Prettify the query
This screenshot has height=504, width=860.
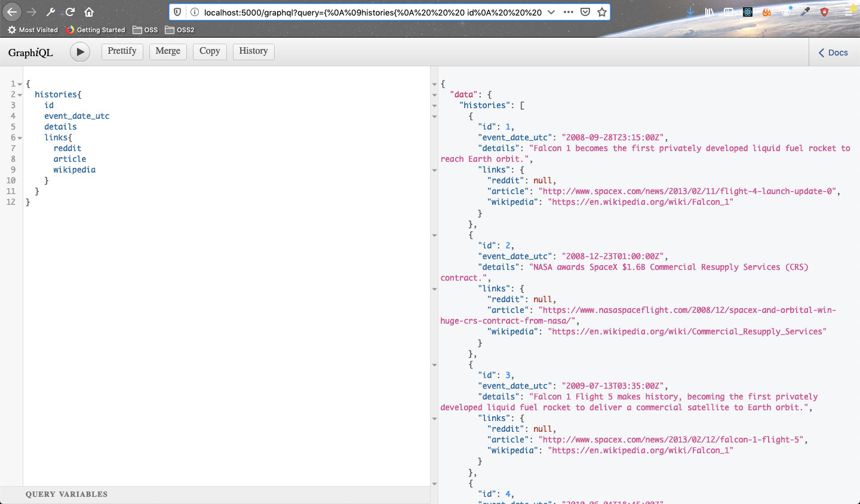(122, 51)
